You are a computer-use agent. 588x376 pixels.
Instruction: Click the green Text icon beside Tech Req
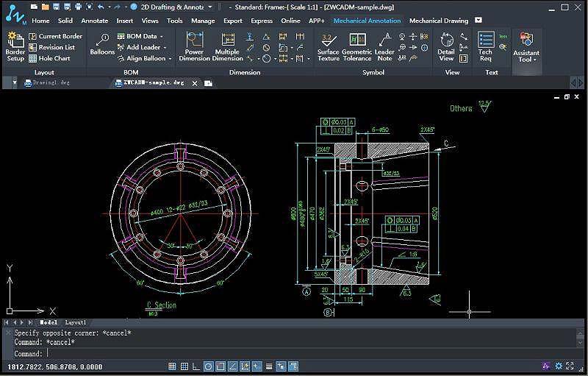point(503,36)
